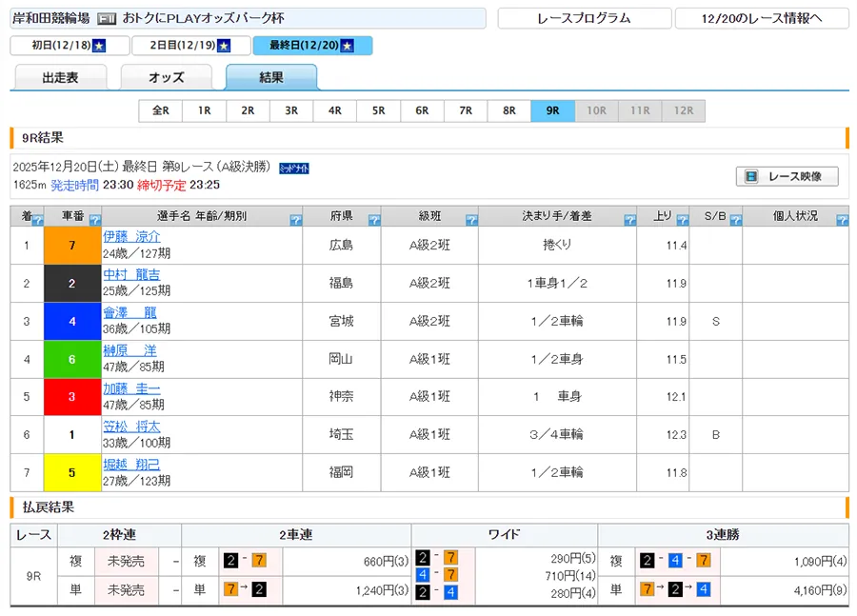
Task: Click help icon in 上り column header
Action: click(680, 220)
